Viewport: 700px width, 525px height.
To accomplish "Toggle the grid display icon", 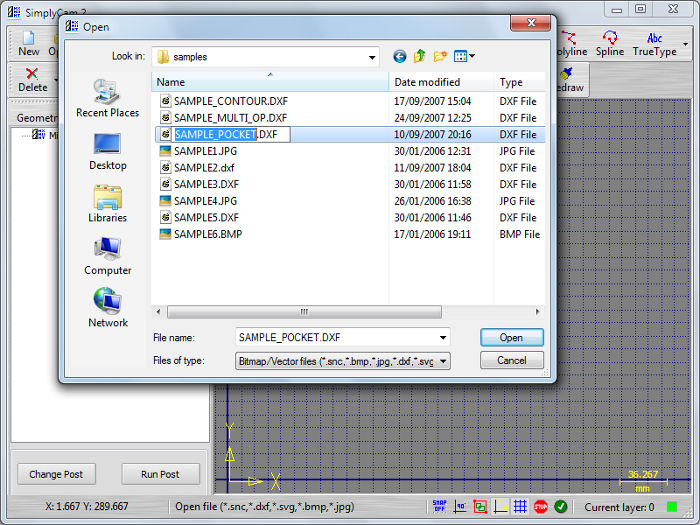I will tap(521, 507).
